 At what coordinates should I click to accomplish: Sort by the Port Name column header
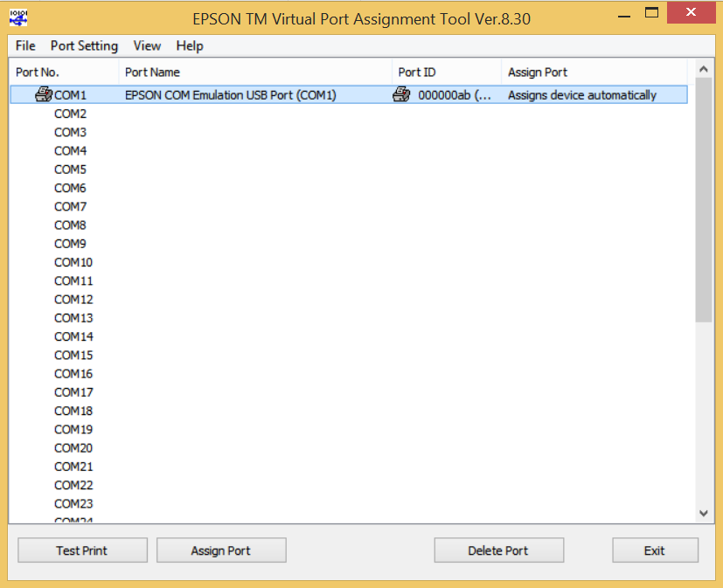coord(255,73)
